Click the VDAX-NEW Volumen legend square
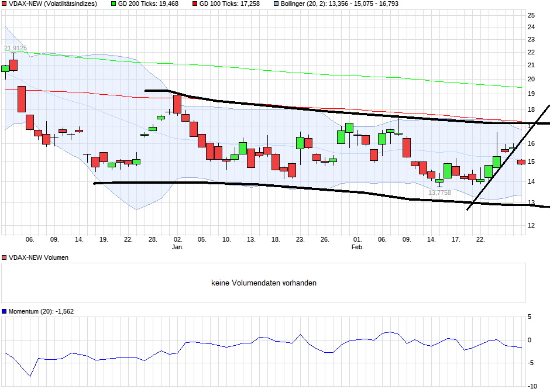The image size is (550, 392). [x=4, y=257]
